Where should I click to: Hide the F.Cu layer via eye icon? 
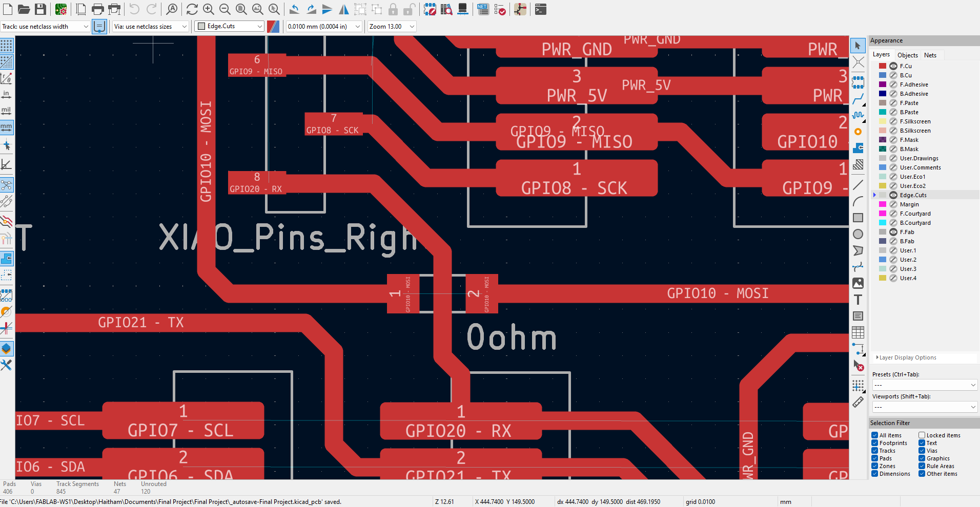(x=893, y=66)
